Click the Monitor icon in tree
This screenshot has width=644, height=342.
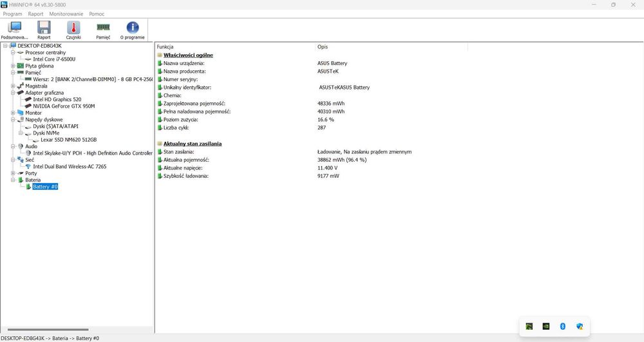(x=21, y=113)
